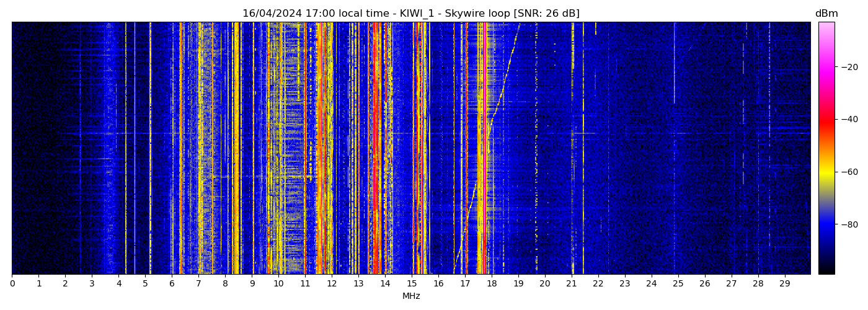Click the 14 MHz tick label

click(x=385, y=284)
